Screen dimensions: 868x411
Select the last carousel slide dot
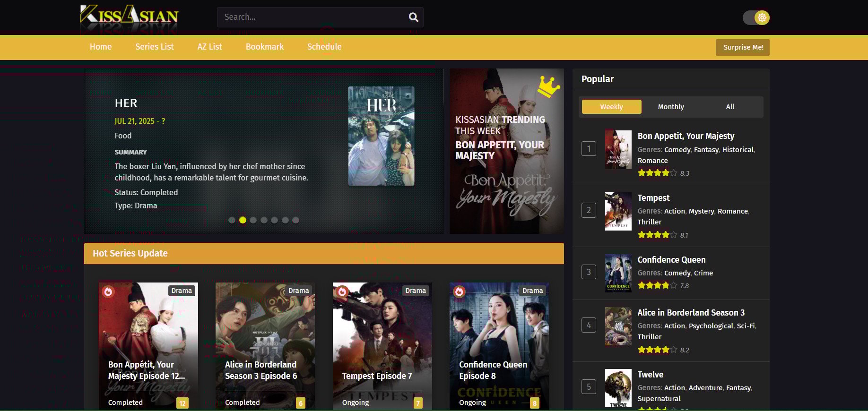pyautogui.click(x=295, y=220)
